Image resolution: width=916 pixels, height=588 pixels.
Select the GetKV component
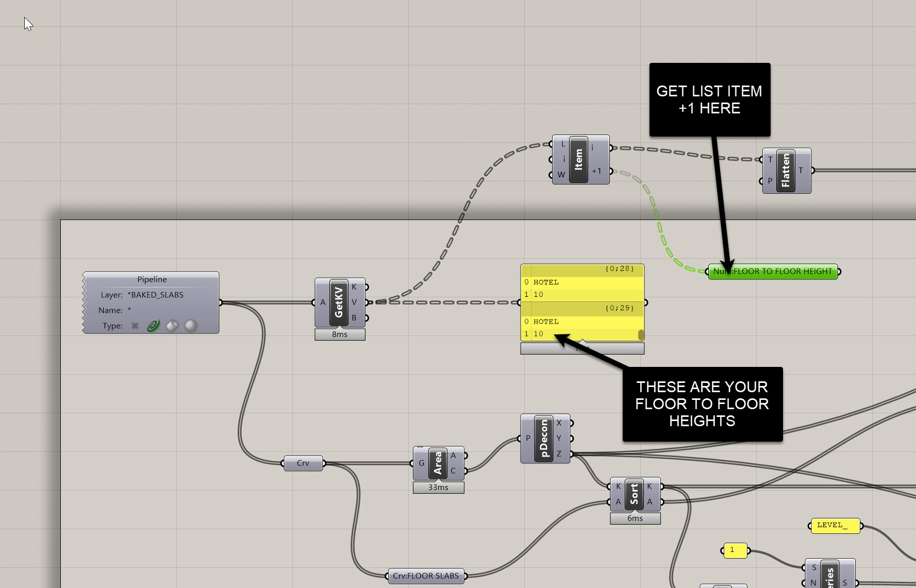pos(339,302)
